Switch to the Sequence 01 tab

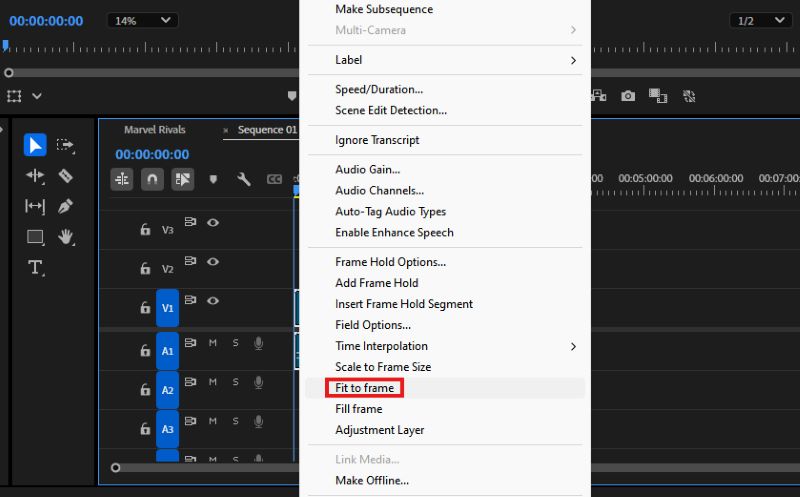(267, 130)
